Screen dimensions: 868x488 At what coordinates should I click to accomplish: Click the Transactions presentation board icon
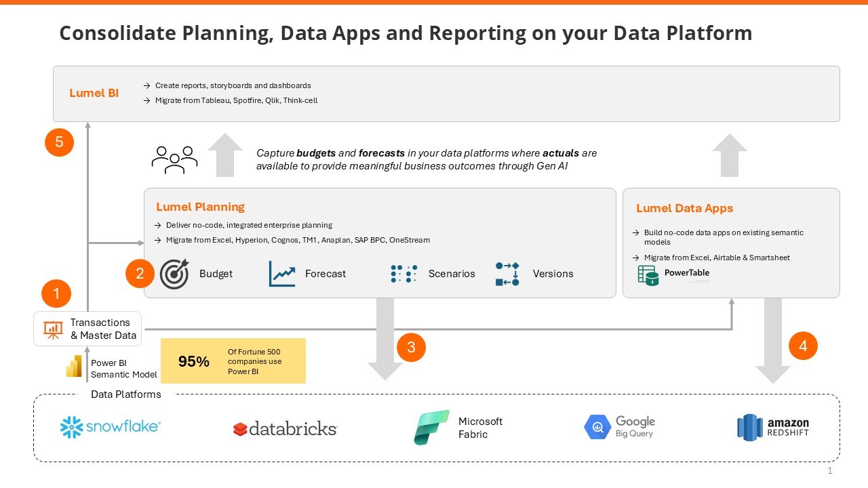click(53, 329)
